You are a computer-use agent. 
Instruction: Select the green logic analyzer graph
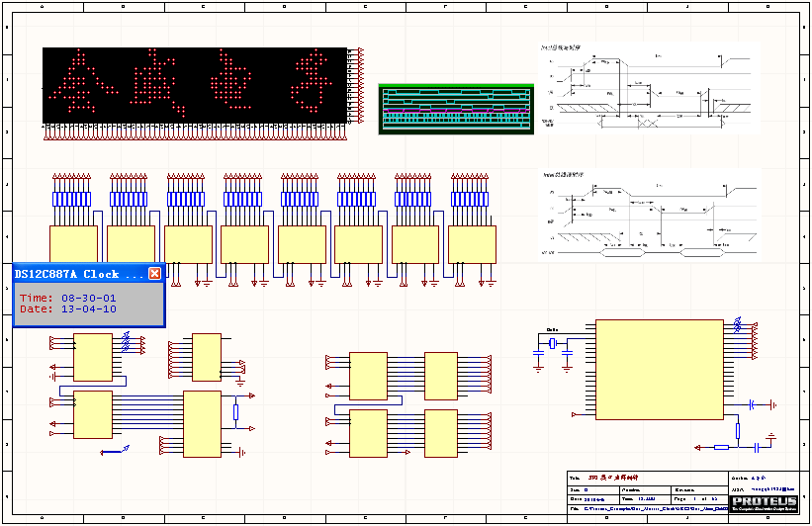455,109
